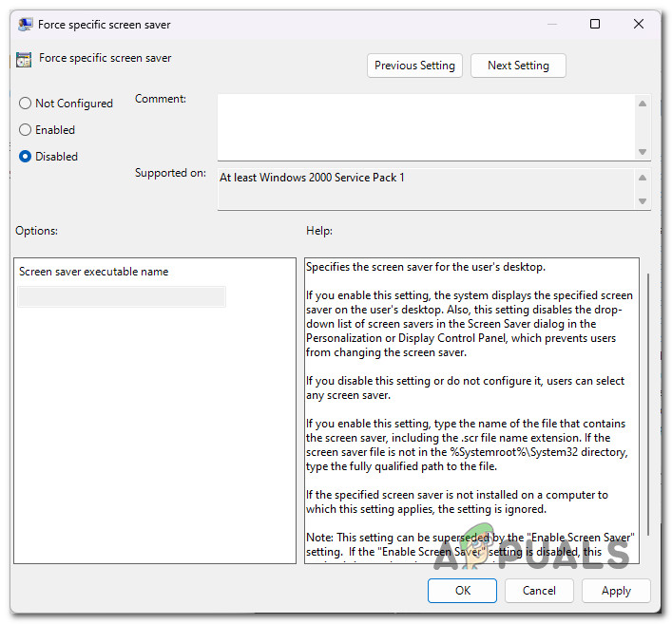Click the policy setting icon beside heading
672x624 pixels.
[24, 59]
